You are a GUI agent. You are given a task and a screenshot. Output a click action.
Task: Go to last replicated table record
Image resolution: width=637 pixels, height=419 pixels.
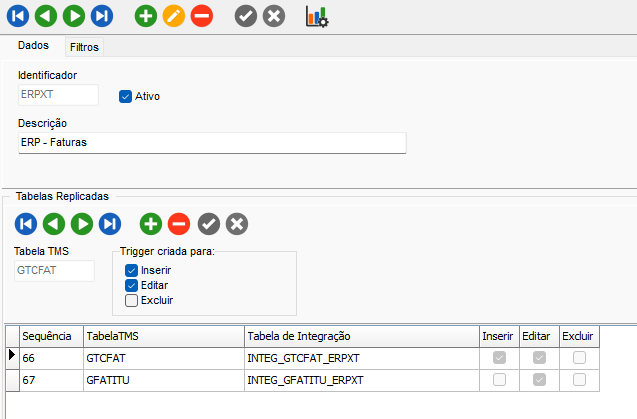[110, 223]
